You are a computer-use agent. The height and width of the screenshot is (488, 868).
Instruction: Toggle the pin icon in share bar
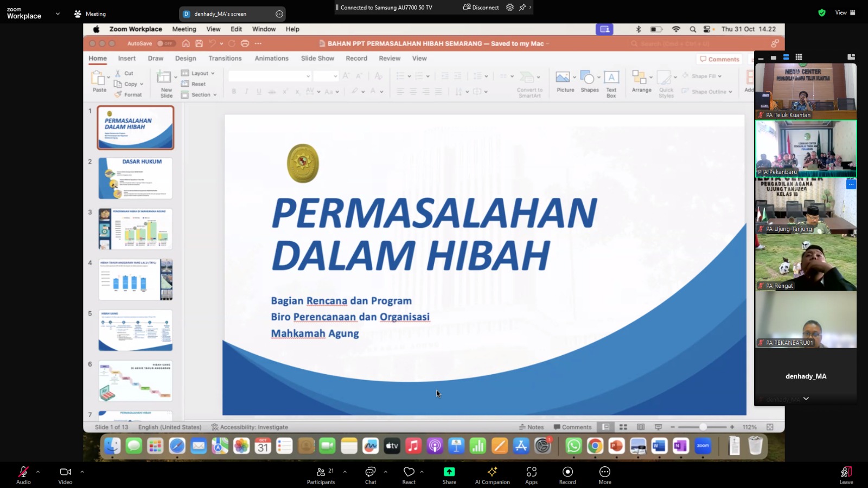tap(522, 7)
